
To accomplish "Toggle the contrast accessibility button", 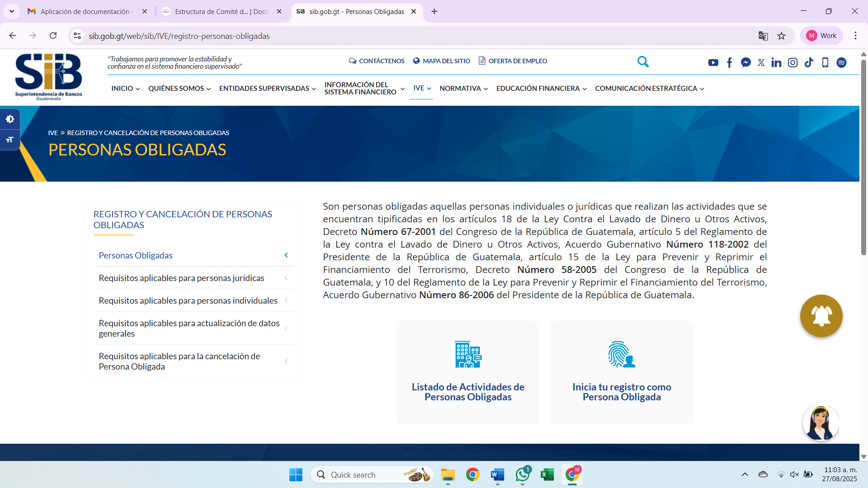I will [x=10, y=119].
